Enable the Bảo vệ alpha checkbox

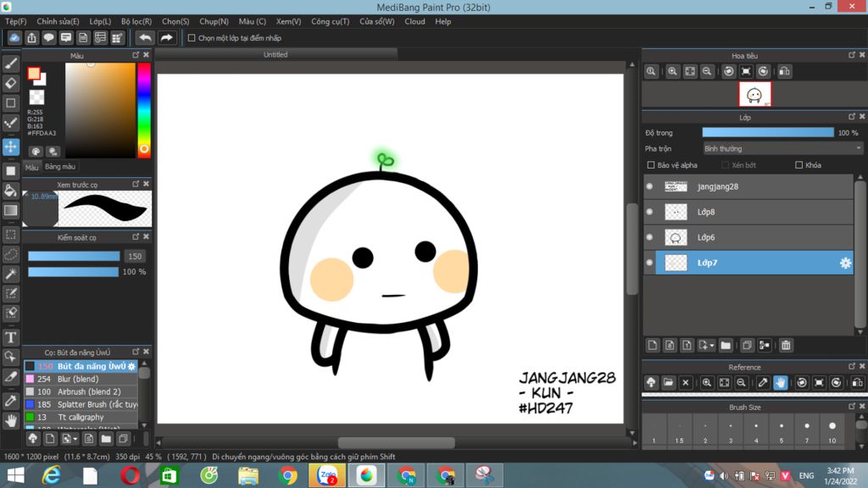(651, 165)
